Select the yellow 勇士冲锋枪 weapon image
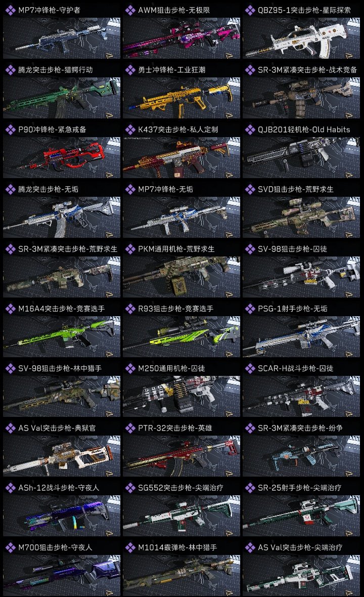 181,98
